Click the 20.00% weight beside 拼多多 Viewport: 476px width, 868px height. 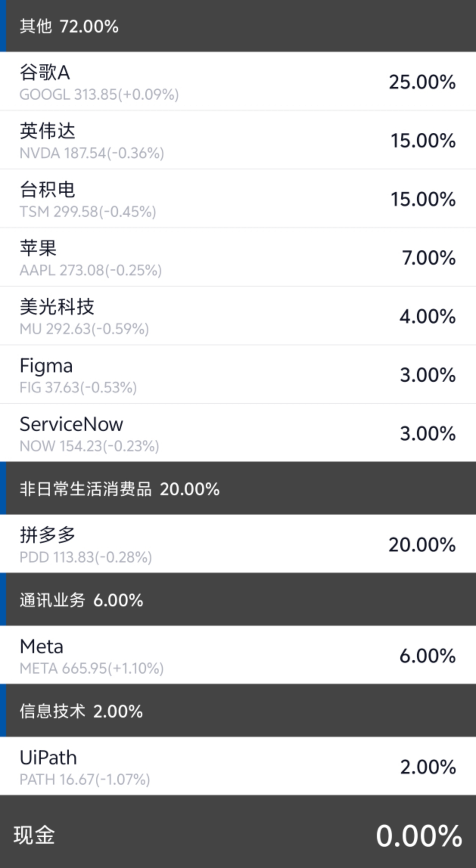click(x=422, y=545)
